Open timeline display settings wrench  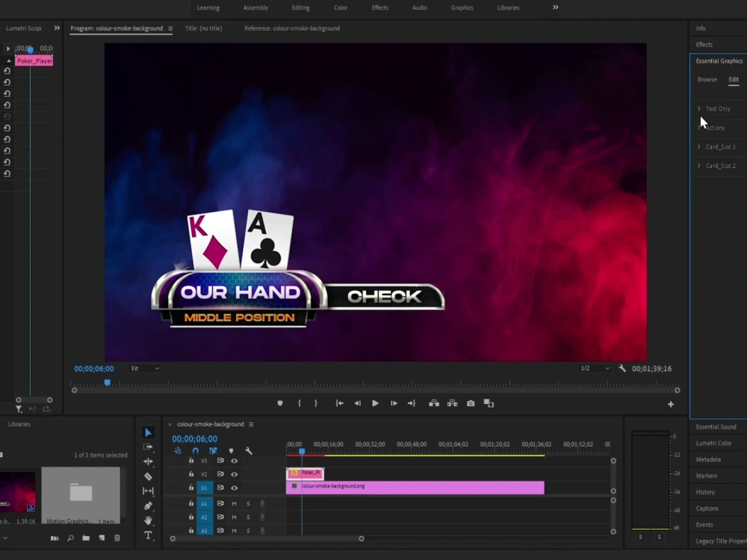249,450
